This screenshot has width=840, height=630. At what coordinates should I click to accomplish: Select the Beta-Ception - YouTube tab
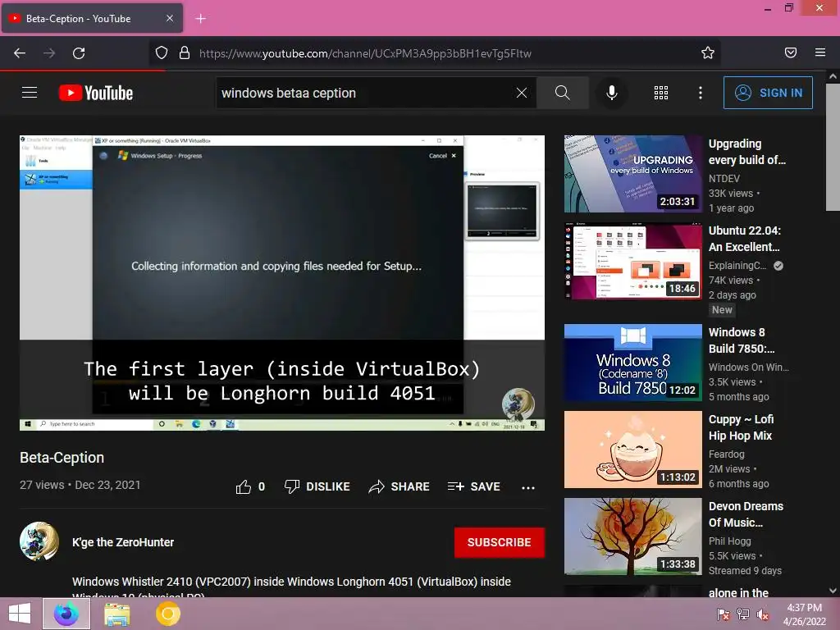(x=92, y=18)
